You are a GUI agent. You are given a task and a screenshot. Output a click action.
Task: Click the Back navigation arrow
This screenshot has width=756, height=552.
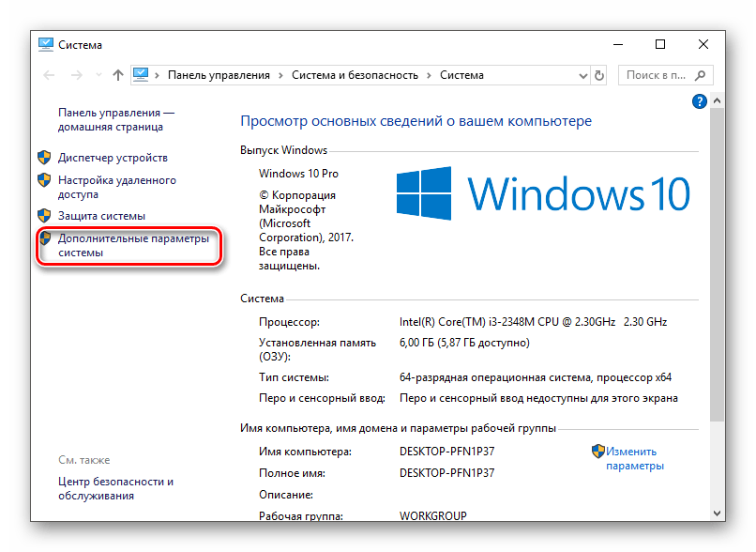coord(49,75)
